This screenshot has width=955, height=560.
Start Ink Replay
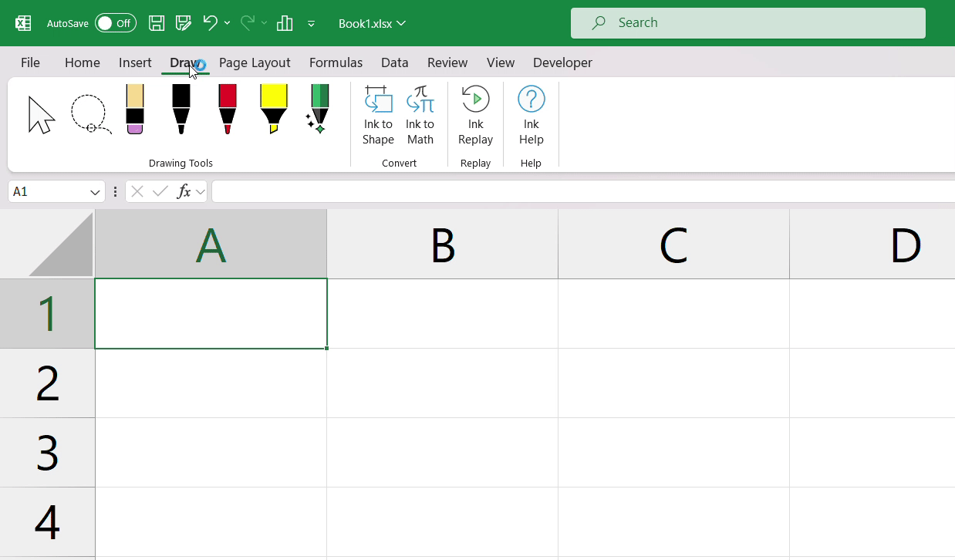(475, 116)
